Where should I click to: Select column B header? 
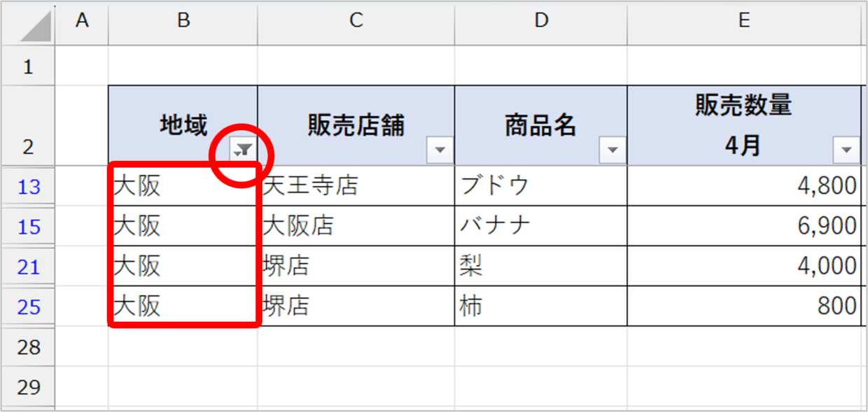coord(183,22)
